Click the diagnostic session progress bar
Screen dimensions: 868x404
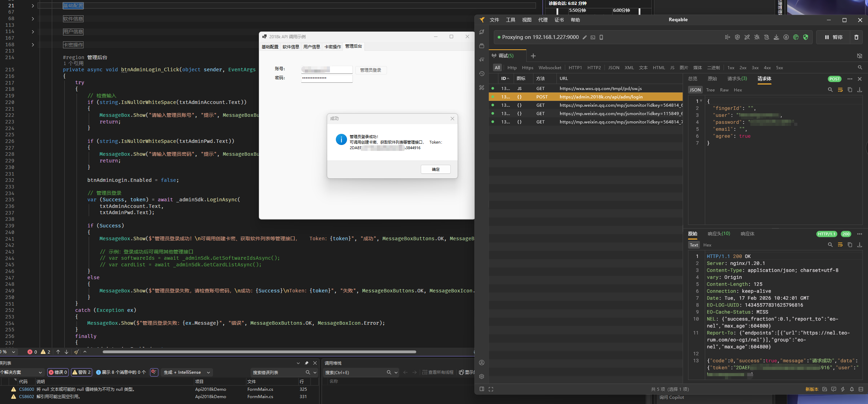click(602, 11)
